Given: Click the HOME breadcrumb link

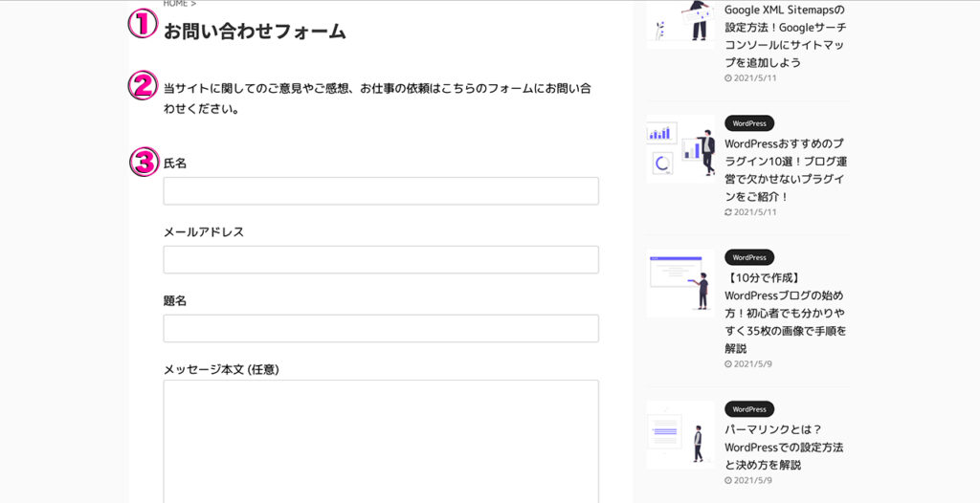Looking at the screenshot, I should pyautogui.click(x=176, y=4).
